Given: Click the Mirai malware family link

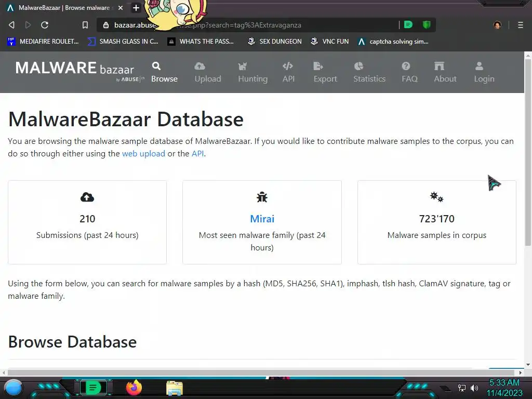Looking at the screenshot, I should [x=262, y=219].
